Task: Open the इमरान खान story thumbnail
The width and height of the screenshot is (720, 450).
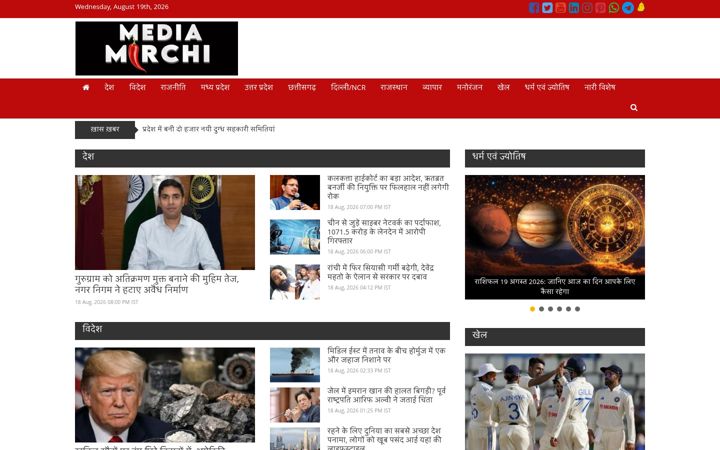Action: pos(295,405)
